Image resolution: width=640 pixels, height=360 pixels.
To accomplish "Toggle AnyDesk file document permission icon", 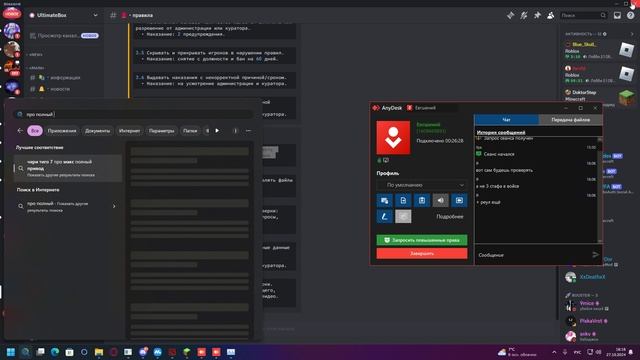I will tap(403, 200).
